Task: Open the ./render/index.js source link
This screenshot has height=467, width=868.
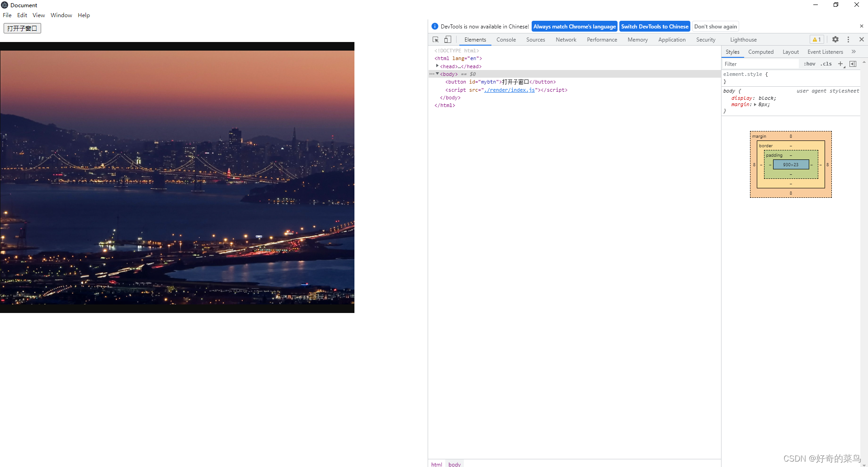Action: coord(510,90)
